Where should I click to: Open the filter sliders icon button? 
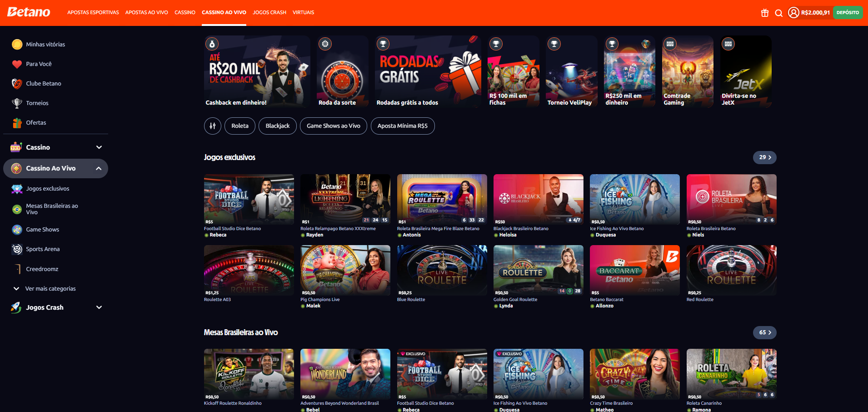[x=213, y=126]
